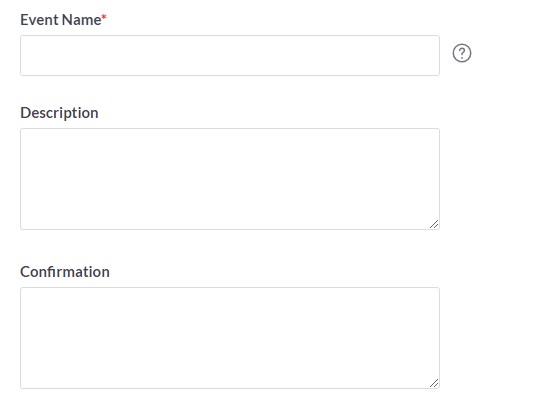Focus the Event Name input field

pos(230,55)
